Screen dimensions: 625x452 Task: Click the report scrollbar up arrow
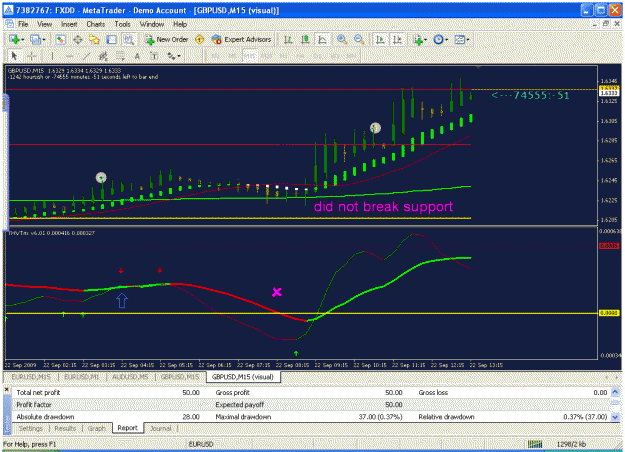(x=615, y=392)
